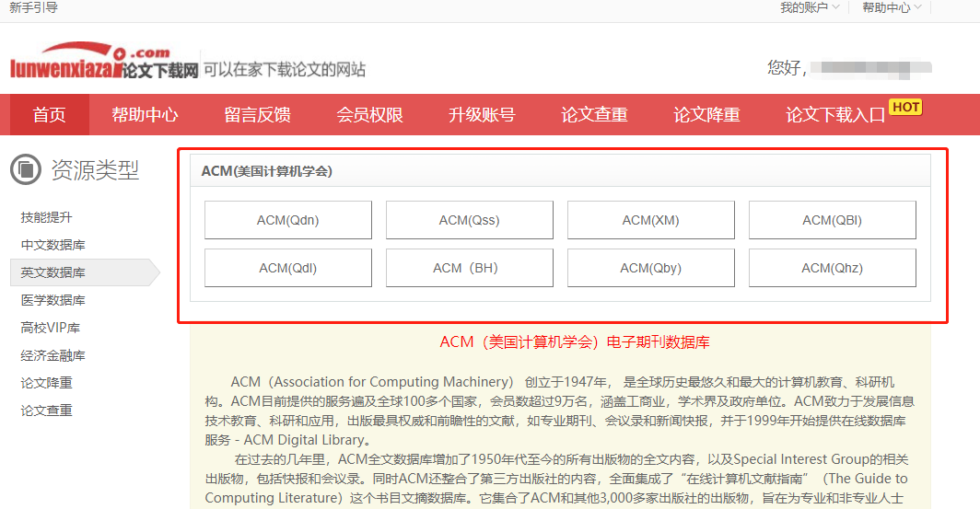Expand the 我的账户 dropdown
980x509 pixels.
pyautogui.click(x=810, y=7)
